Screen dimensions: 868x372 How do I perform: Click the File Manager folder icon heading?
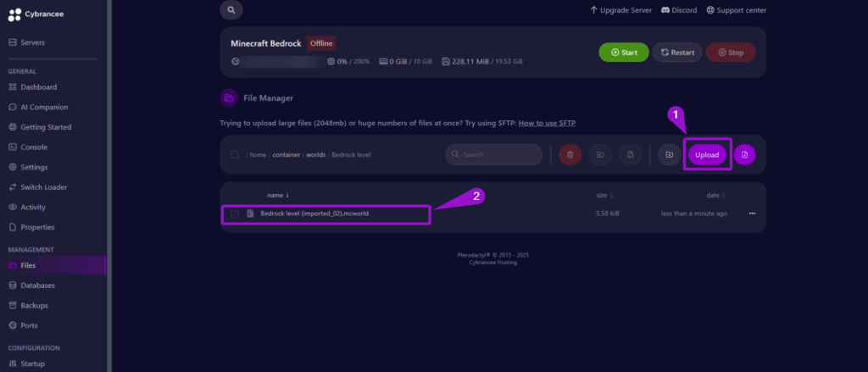229,98
